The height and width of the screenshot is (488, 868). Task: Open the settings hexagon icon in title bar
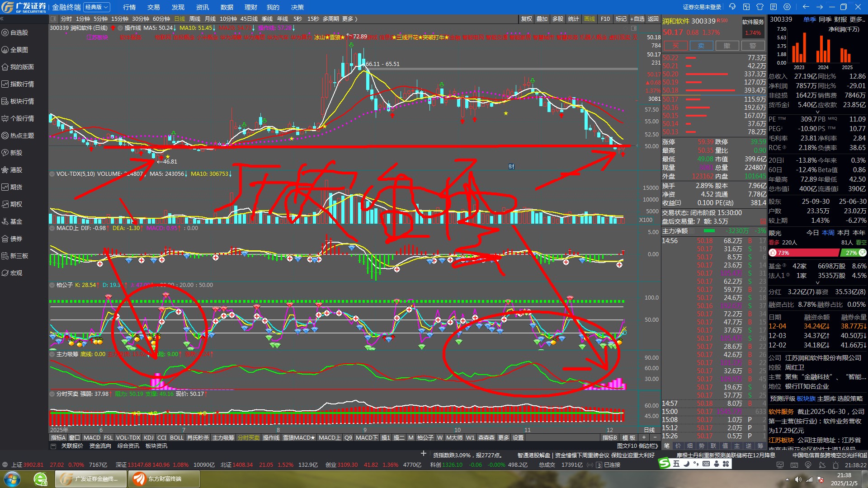pos(787,7)
